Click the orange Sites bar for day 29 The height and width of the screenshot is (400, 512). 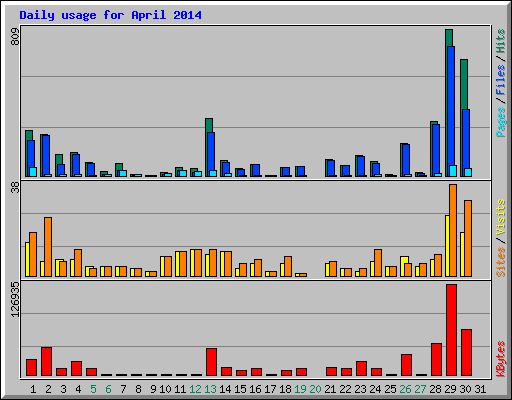(x=453, y=230)
